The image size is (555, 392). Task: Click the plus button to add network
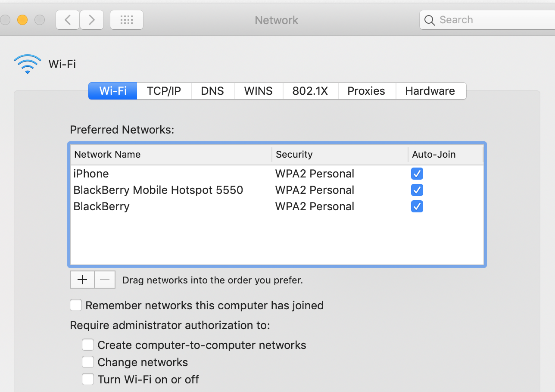pos(82,280)
